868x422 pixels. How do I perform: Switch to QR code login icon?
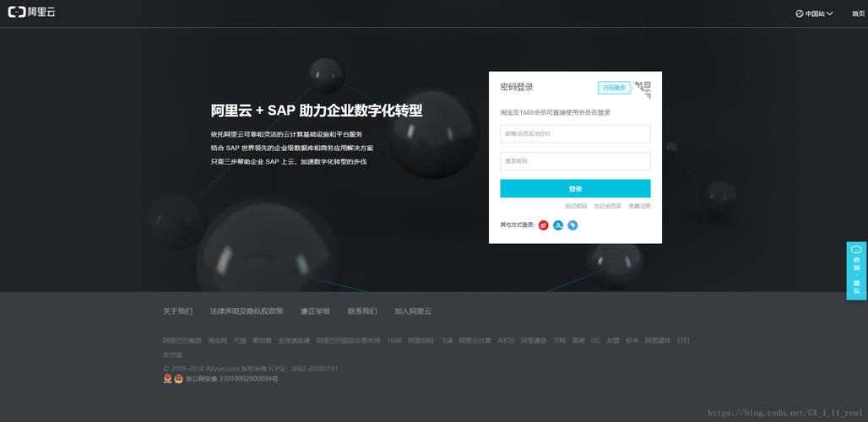(x=643, y=89)
